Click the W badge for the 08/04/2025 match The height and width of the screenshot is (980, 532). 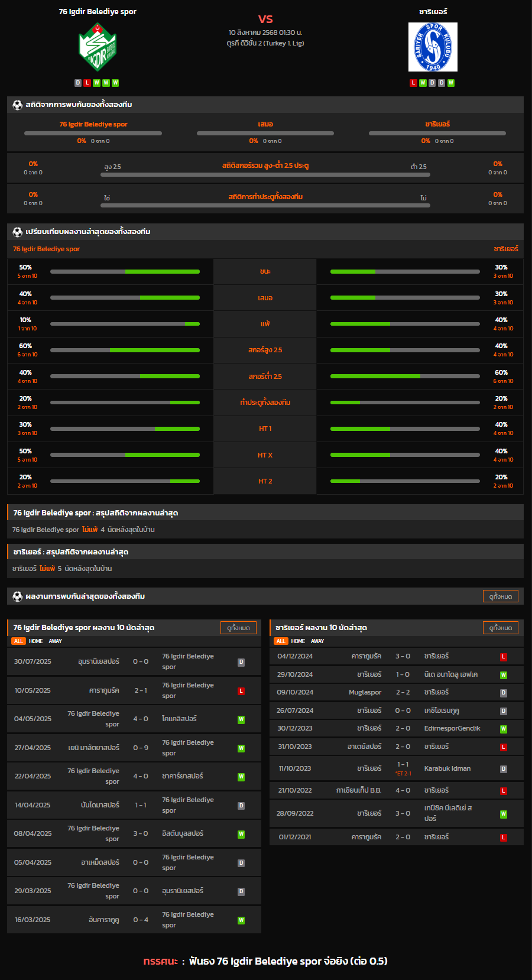[241, 834]
